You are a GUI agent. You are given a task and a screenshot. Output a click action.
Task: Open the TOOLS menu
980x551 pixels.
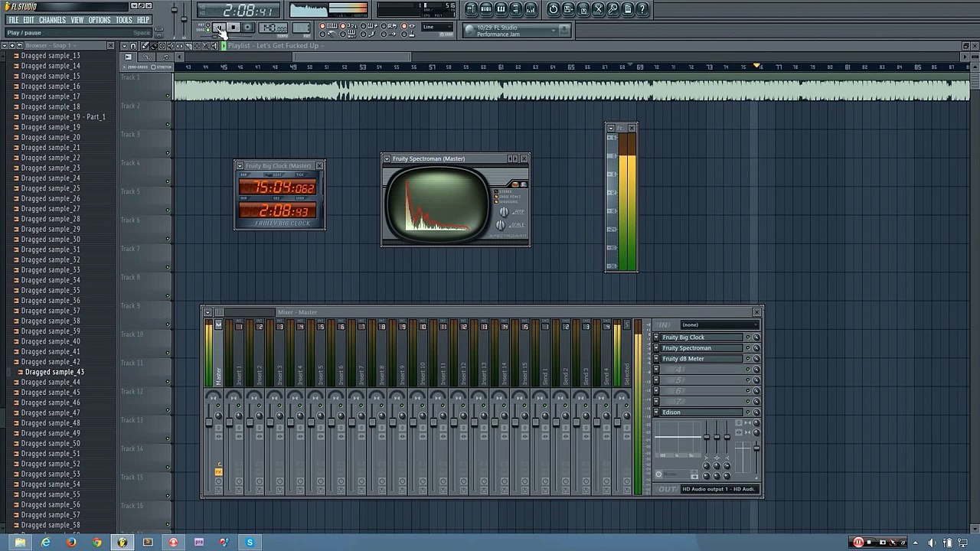tap(124, 20)
